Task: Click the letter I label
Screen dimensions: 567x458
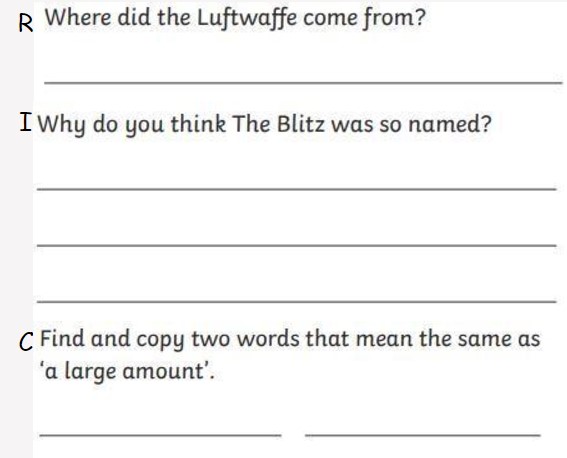Action: point(26,122)
